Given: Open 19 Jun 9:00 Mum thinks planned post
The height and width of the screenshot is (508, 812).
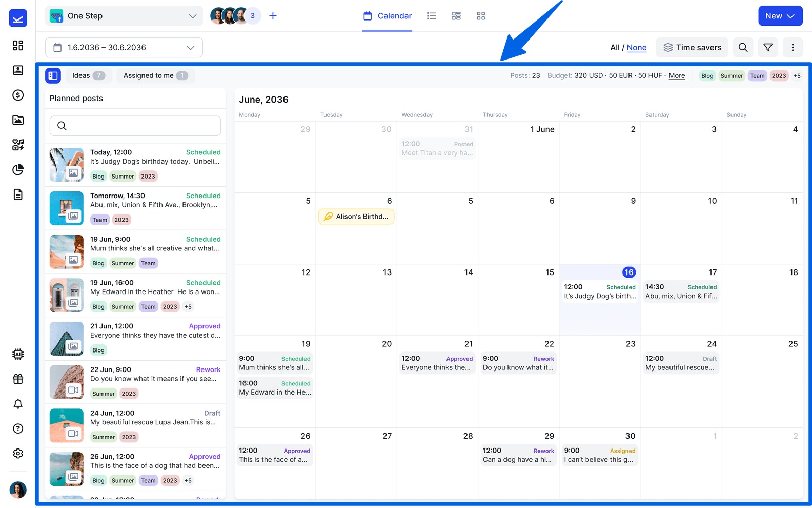Looking at the screenshot, I should [x=135, y=252].
